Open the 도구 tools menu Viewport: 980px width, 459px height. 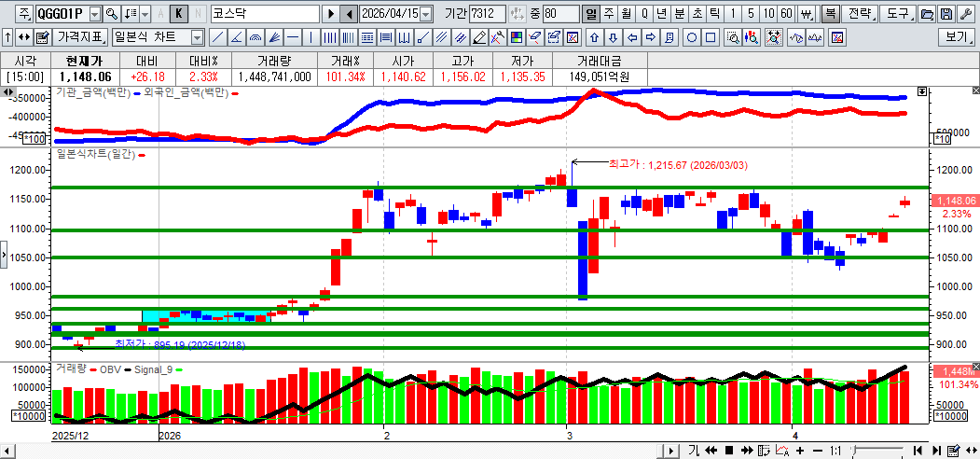point(897,14)
